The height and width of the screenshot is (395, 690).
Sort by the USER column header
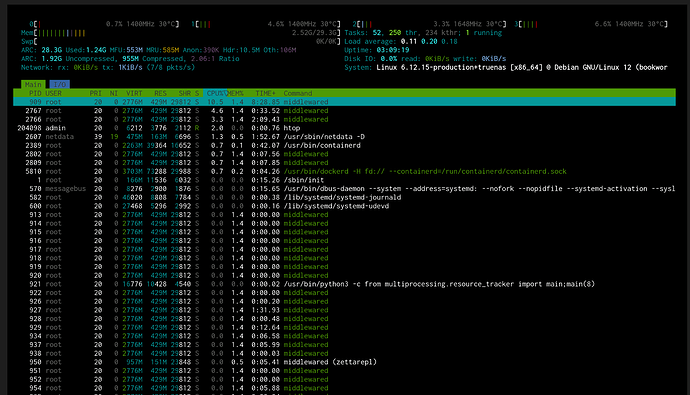(54, 93)
